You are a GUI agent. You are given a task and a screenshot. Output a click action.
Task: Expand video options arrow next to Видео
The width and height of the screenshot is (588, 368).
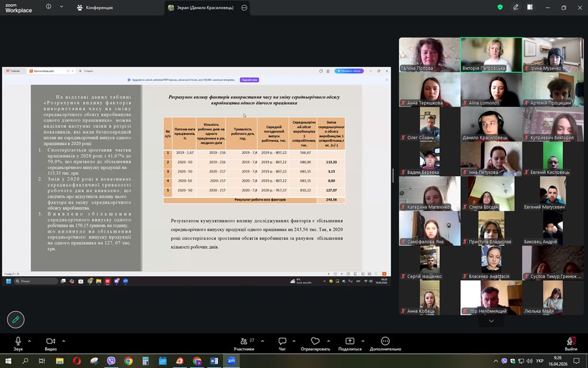[63, 340]
